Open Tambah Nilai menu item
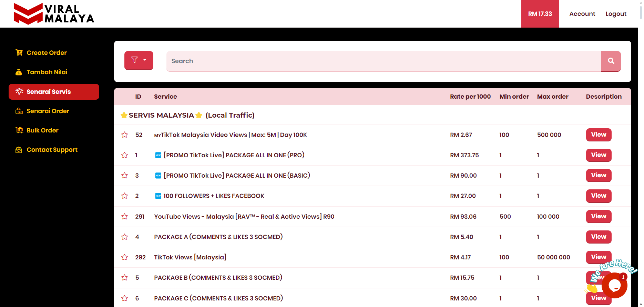This screenshot has height=307, width=644. 47,72
